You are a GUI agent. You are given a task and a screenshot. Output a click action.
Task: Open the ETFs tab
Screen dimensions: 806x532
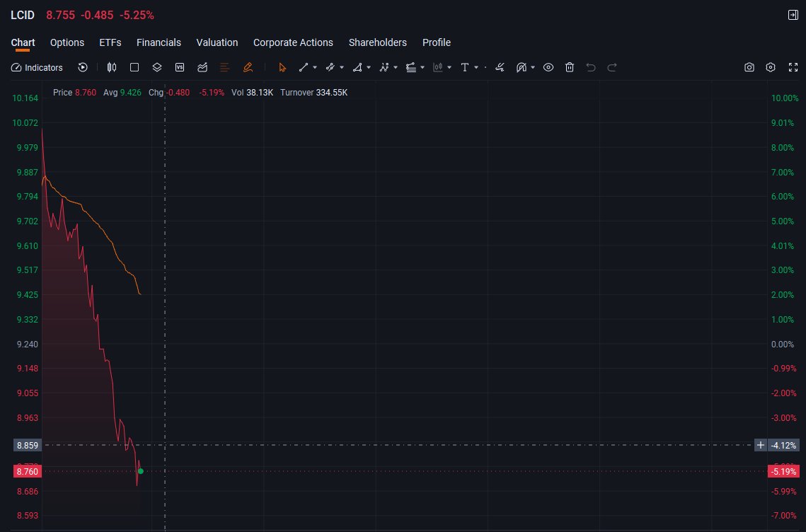click(x=110, y=42)
